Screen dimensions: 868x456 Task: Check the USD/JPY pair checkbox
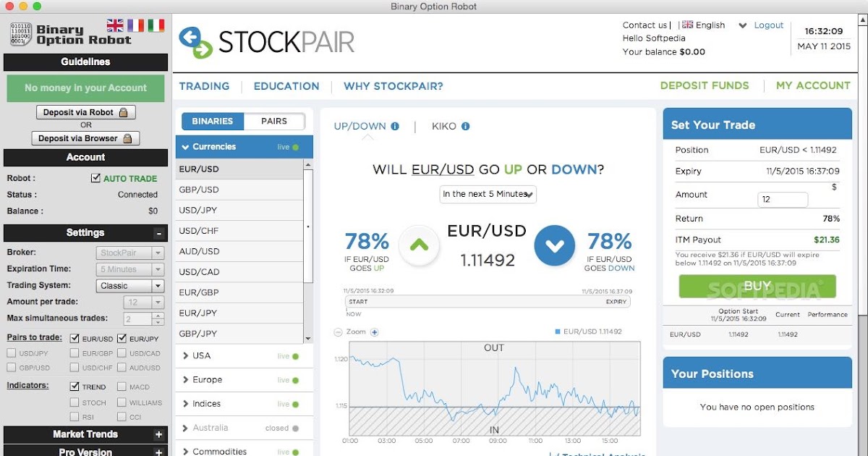11,353
